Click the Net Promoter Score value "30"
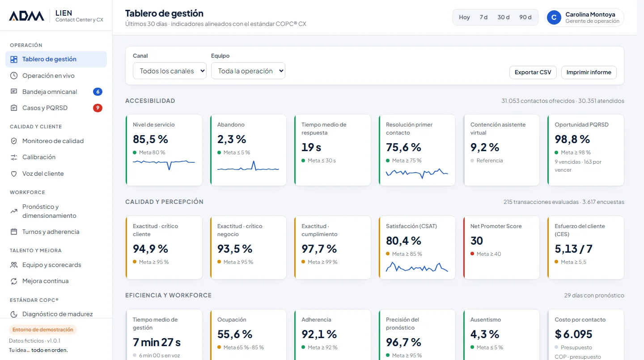644x360 pixels. point(477,241)
